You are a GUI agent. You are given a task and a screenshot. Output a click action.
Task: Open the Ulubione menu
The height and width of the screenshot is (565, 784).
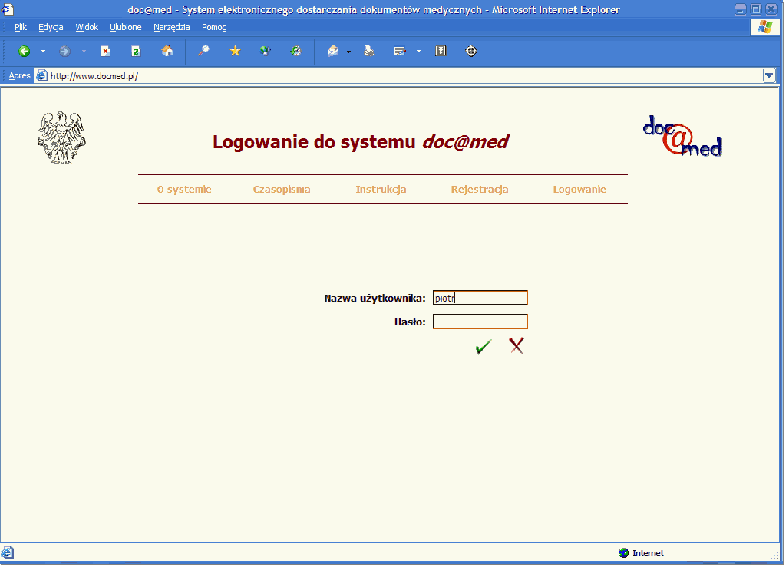click(125, 27)
